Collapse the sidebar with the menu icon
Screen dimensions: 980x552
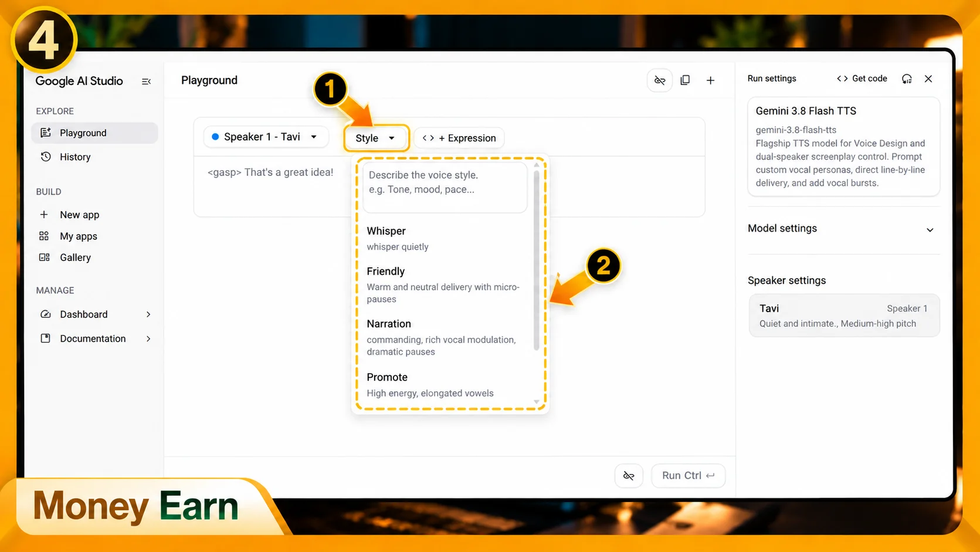[146, 82]
